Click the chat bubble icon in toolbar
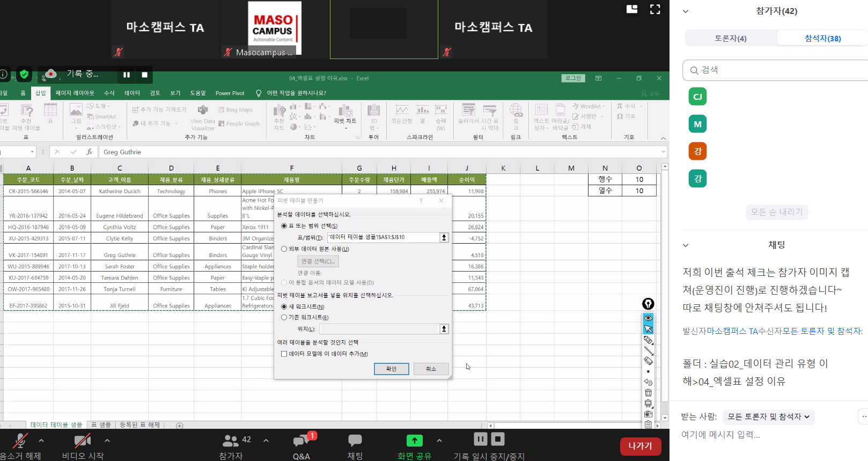This screenshot has height=461, width=868. tap(355, 441)
